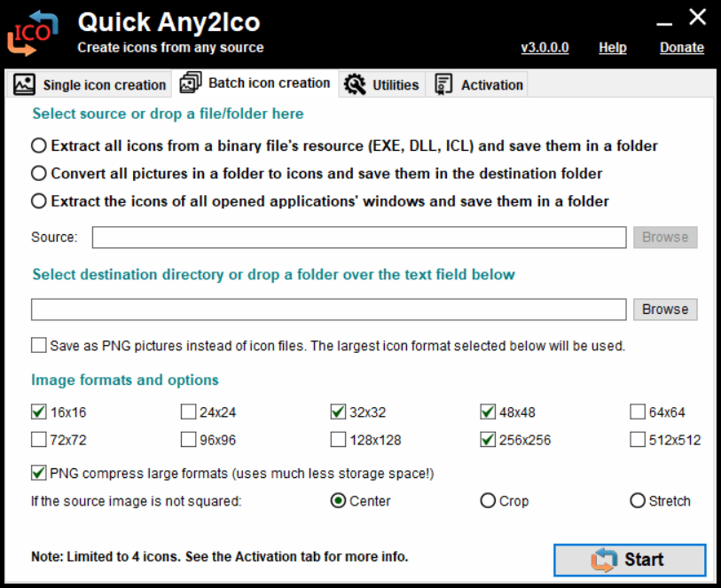Click the arrows icon on Start button

[604, 560]
